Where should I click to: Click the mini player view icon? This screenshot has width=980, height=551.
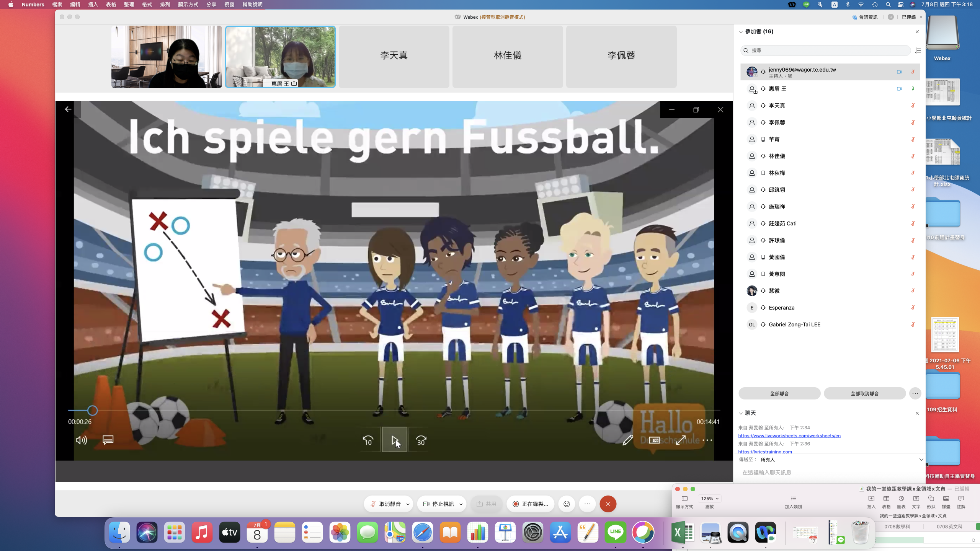point(654,440)
